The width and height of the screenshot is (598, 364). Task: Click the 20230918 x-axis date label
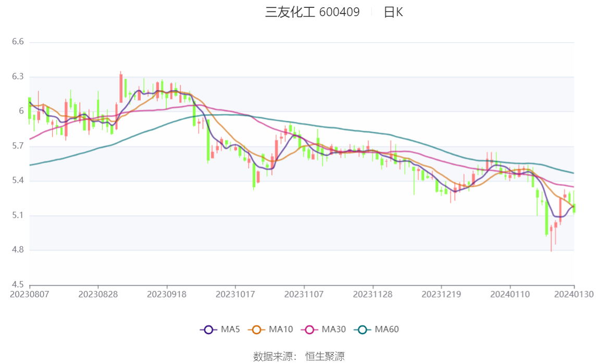(167, 294)
